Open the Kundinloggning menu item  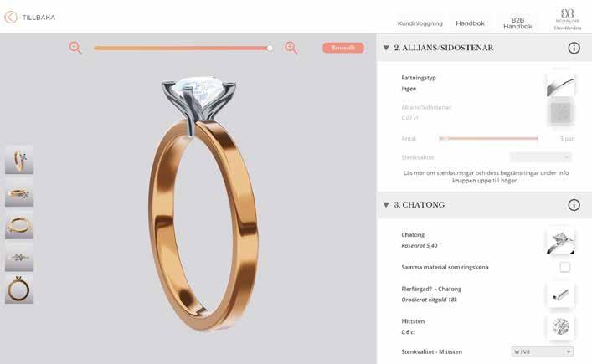[x=420, y=23]
